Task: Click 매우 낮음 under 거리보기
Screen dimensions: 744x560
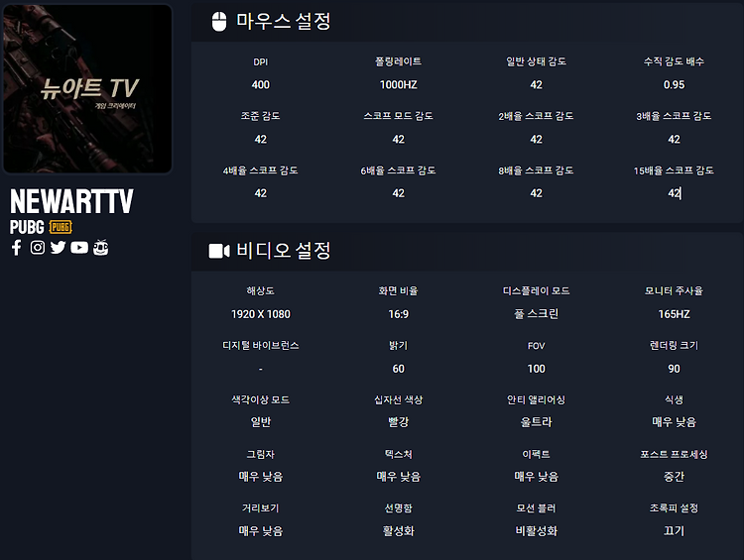Action: tap(261, 531)
